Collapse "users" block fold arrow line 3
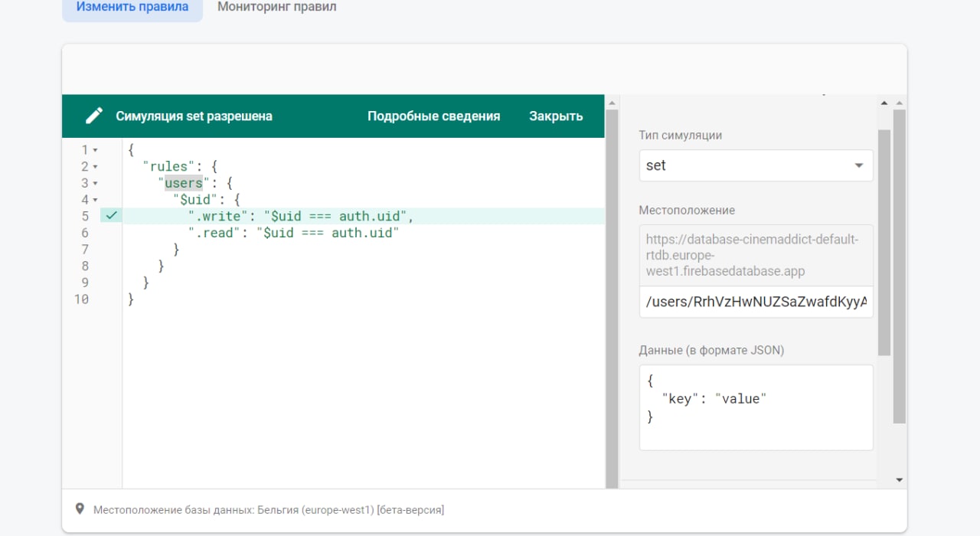The image size is (980, 536). [x=96, y=184]
